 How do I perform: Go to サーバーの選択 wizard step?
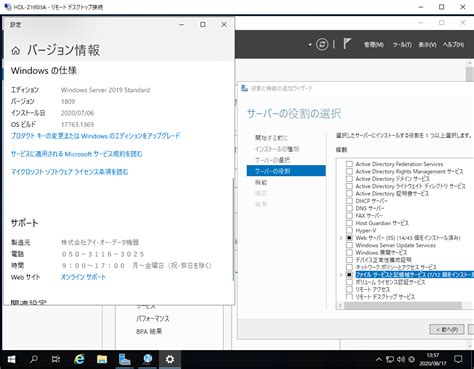coord(272,160)
